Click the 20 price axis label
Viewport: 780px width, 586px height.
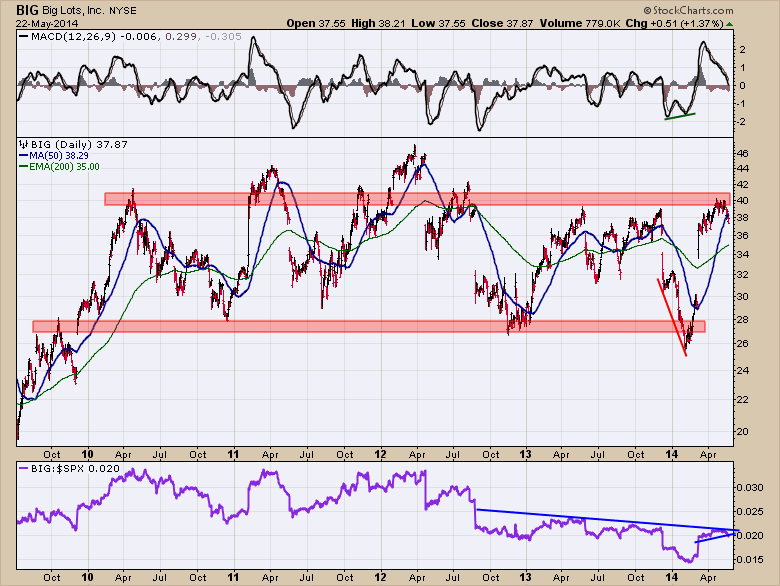742,431
